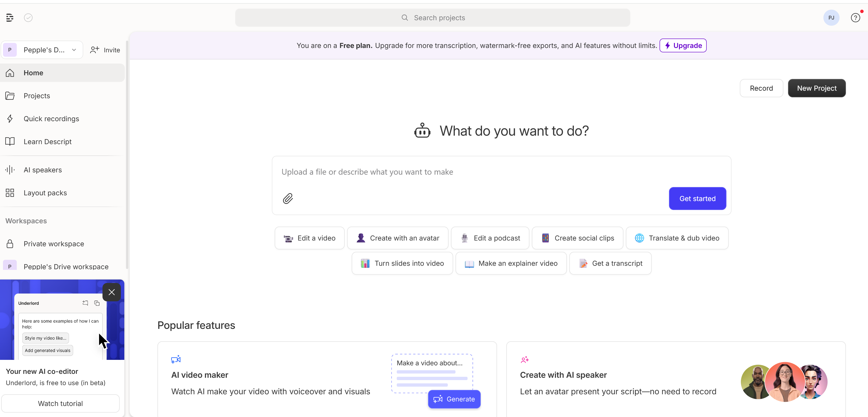The image size is (868, 417).
Task: Click the New Project button
Action: [x=817, y=88]
